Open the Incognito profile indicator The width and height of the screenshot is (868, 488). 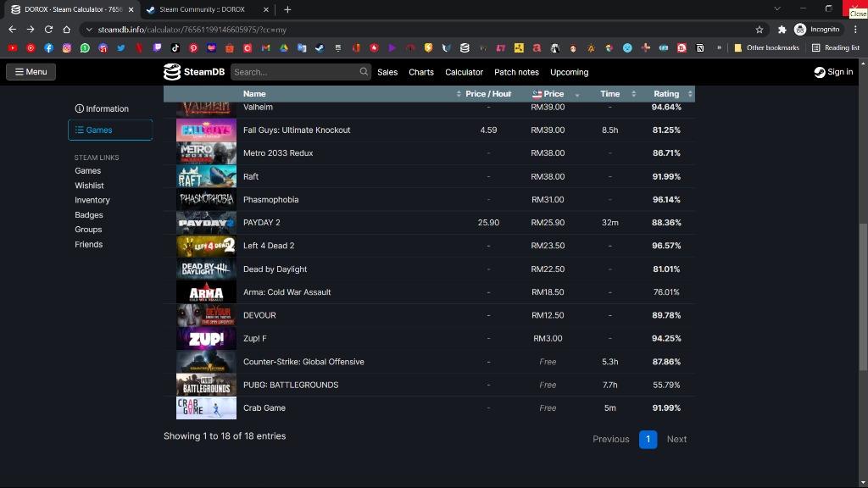point(817,30)
